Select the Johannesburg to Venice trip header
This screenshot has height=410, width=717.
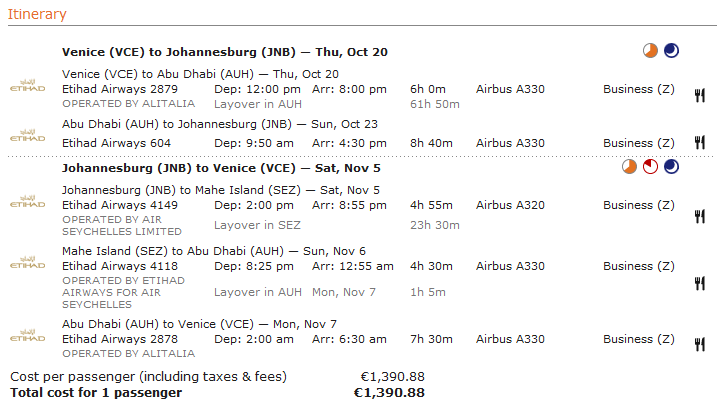[x=221, y=168]
